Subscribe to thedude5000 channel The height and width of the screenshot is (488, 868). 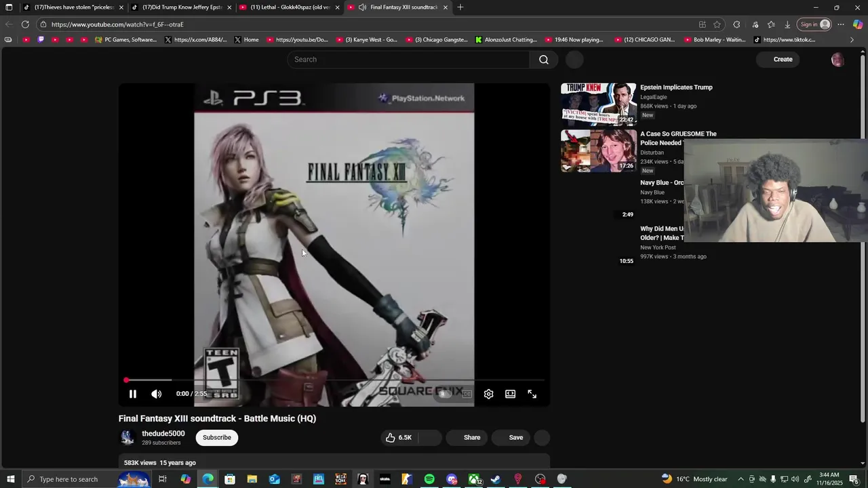217,438
